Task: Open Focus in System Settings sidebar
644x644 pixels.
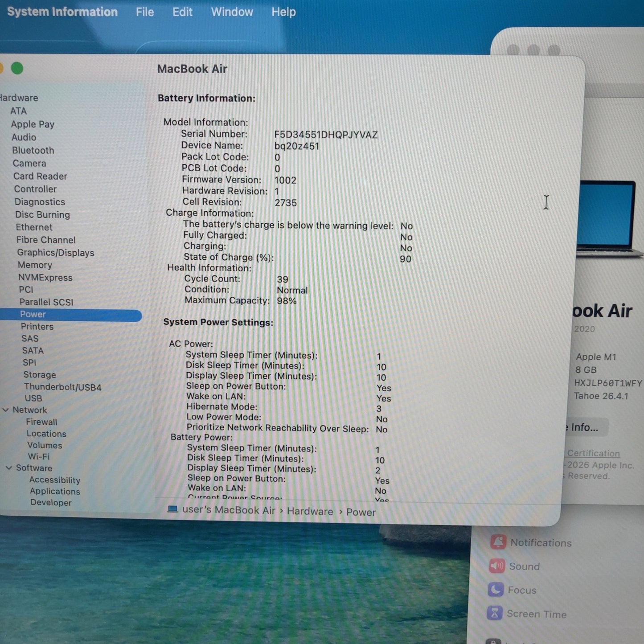Action: [512, 590]
